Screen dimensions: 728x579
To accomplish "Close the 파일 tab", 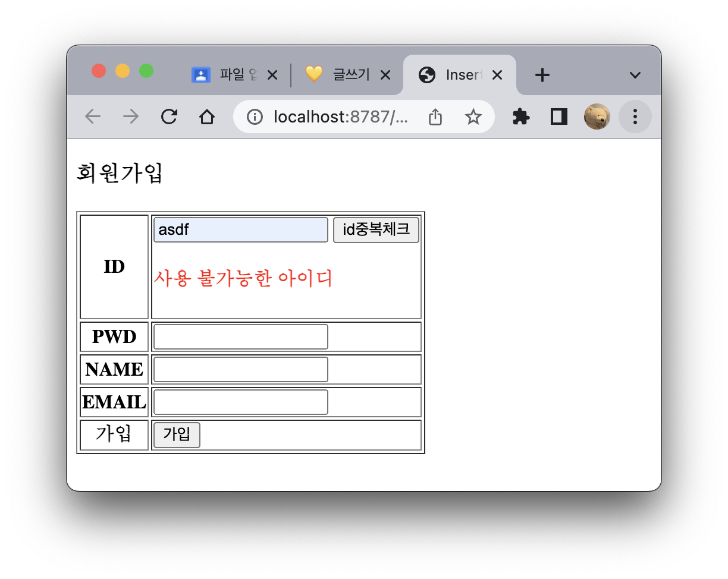I will click(x=272, y=75).
